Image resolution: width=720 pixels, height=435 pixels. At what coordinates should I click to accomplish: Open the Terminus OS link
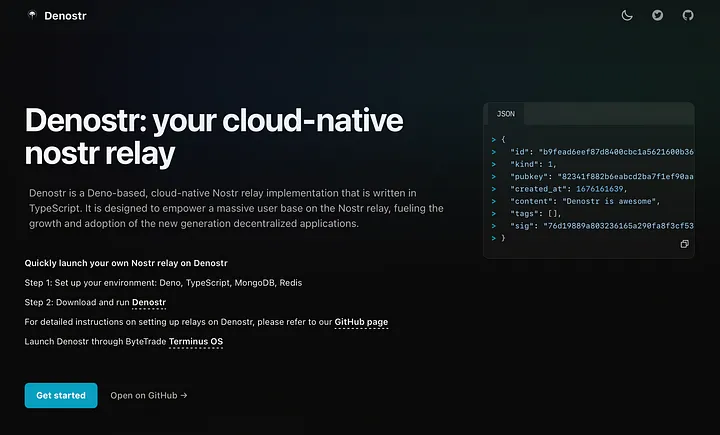point(196,342)
